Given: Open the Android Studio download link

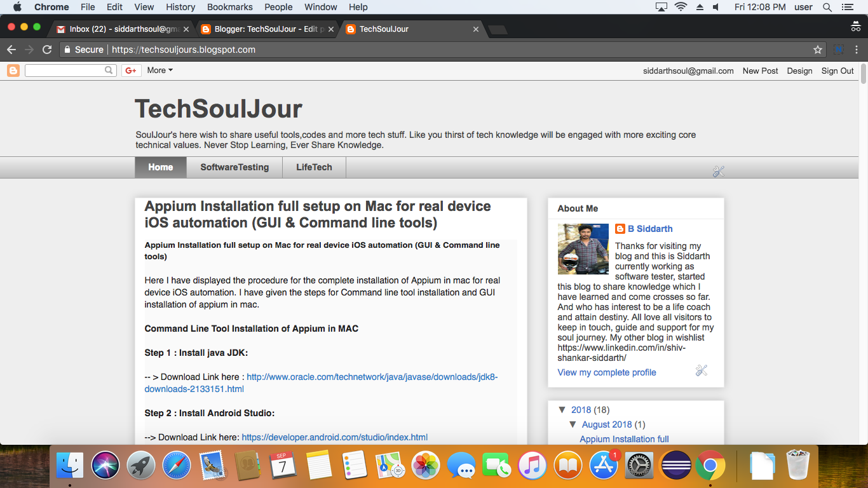Looking at the screenshot, I should [334, 437].
